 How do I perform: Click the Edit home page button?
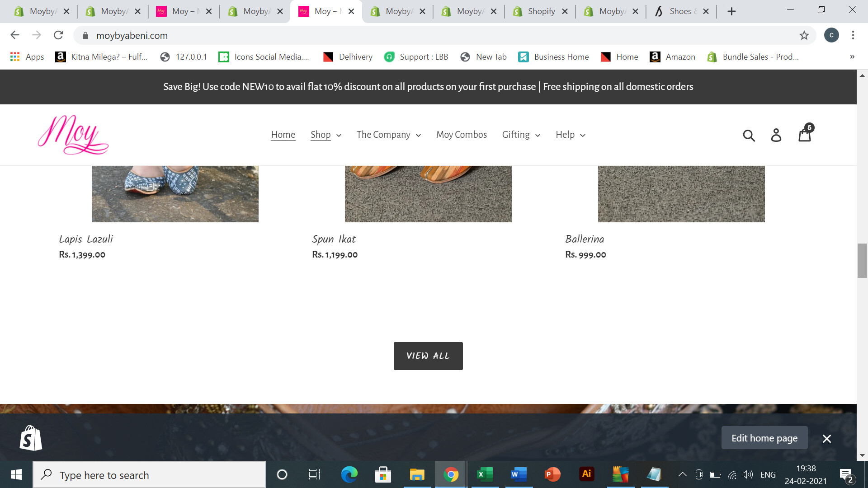[x=764, y=438]
